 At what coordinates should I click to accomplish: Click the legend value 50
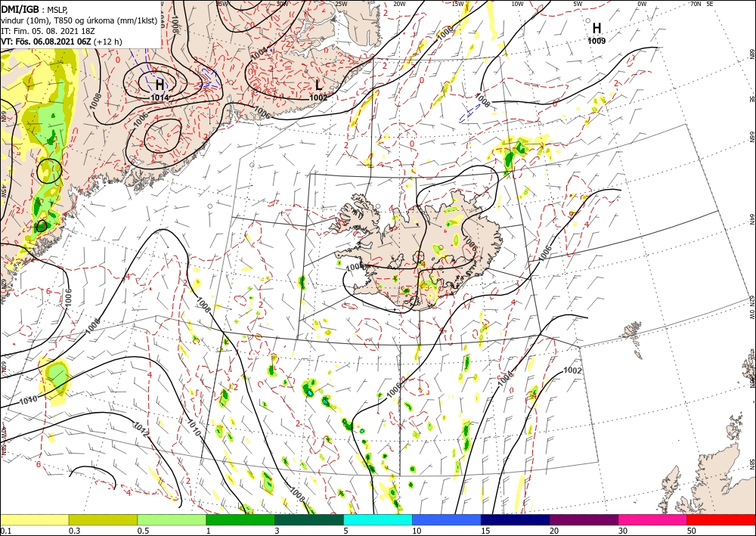coord(692,531)
